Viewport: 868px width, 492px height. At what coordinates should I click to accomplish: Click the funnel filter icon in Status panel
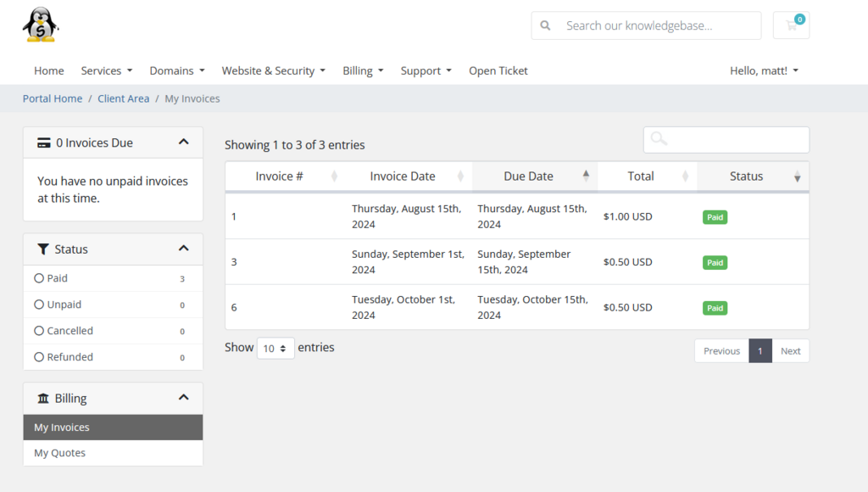[43, 249]
